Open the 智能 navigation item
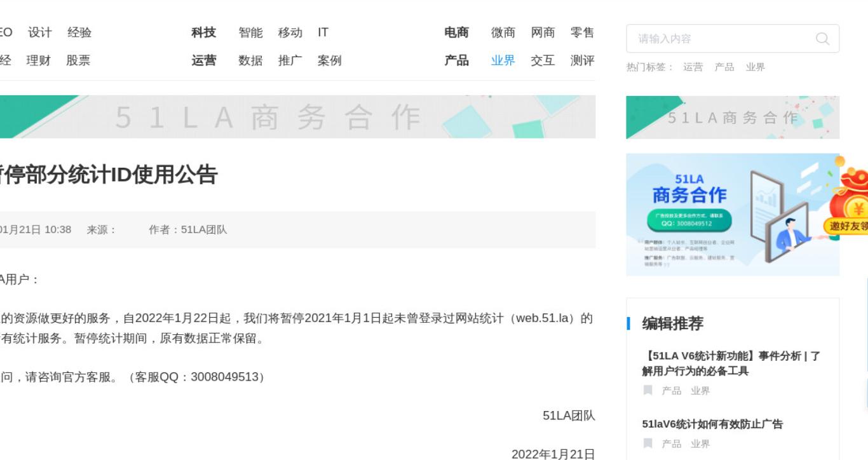This screenshot has height=460, width=868. coord(250,32)
